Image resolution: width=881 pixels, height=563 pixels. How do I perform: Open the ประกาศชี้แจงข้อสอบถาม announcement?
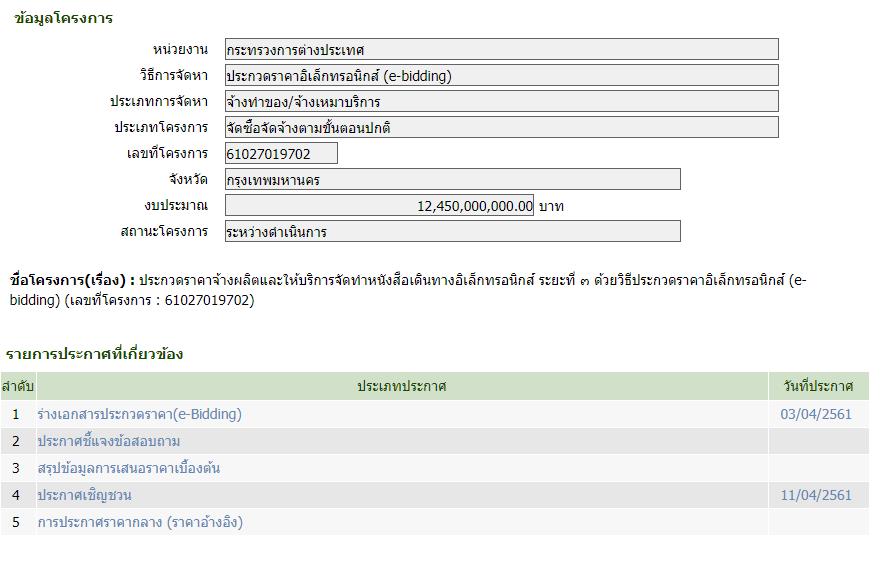pos(109,441)
